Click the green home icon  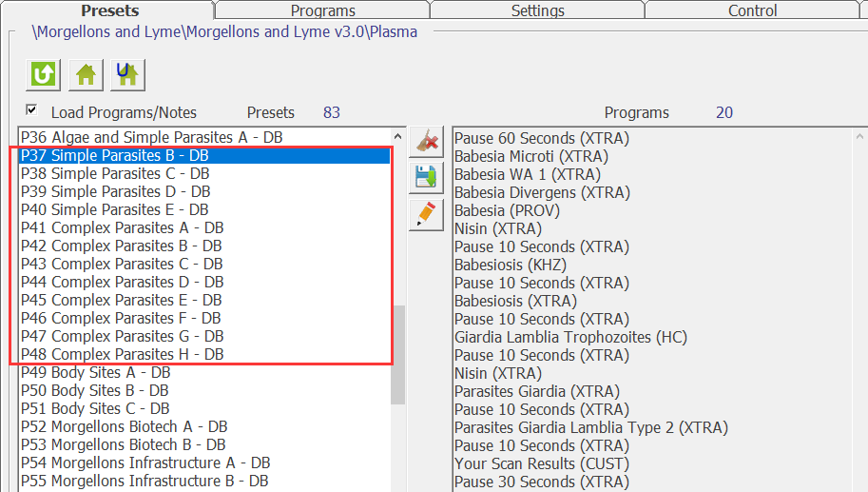point(86,73)
